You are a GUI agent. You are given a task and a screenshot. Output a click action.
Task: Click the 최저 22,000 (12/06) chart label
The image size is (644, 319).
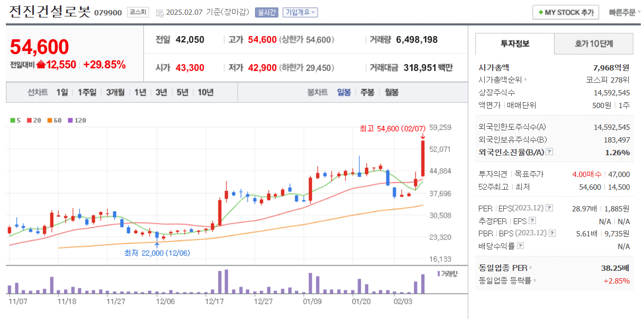coord(157,253)
